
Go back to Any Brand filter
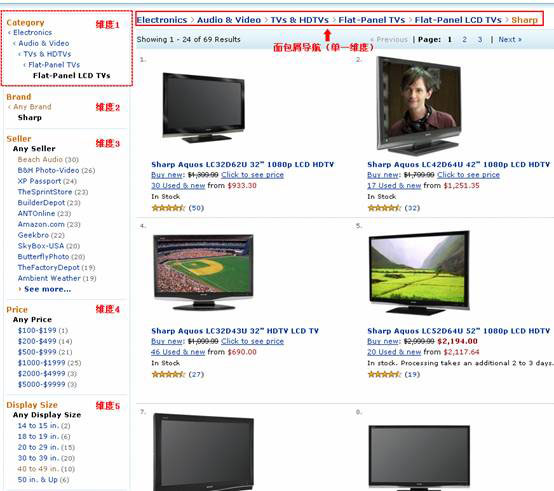coord(32,107)
